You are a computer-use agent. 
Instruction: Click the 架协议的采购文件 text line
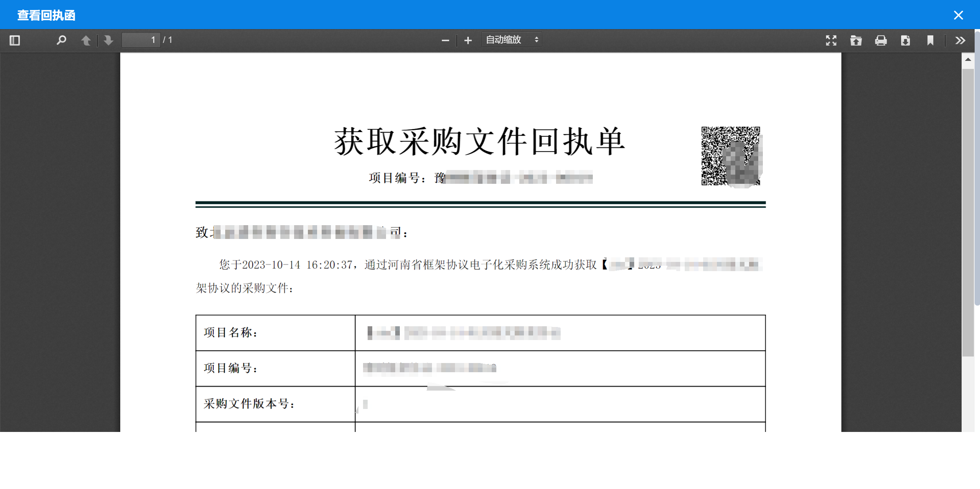coord(245,288)
